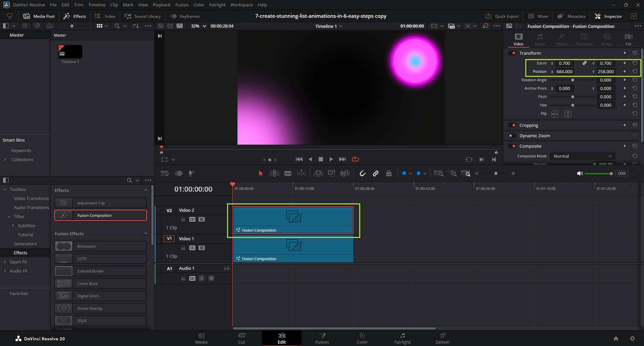This screenshot has width=644, height=346.
Task: Enable the Dynamic Zoom toggle
Action: point(512,136)
